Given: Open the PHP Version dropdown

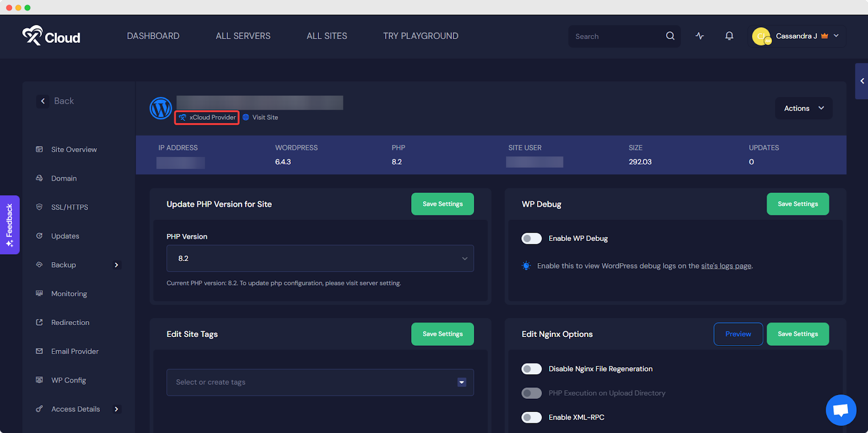Looking at the screenshot, I should tap(320, 258).
